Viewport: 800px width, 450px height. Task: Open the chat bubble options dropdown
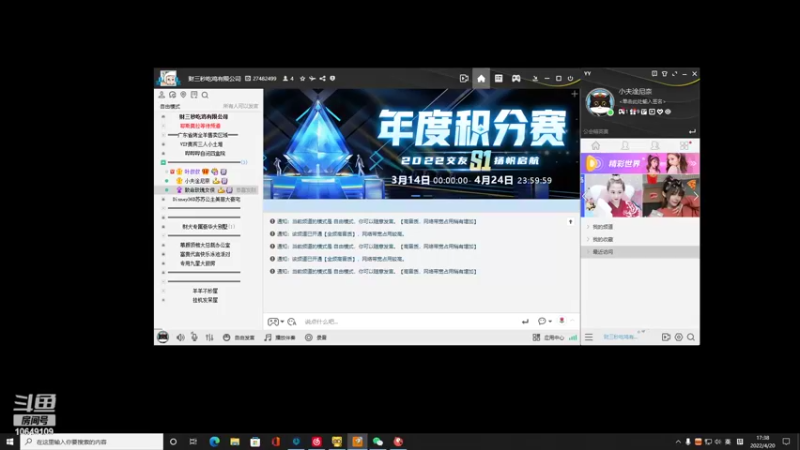coord(545,321)
